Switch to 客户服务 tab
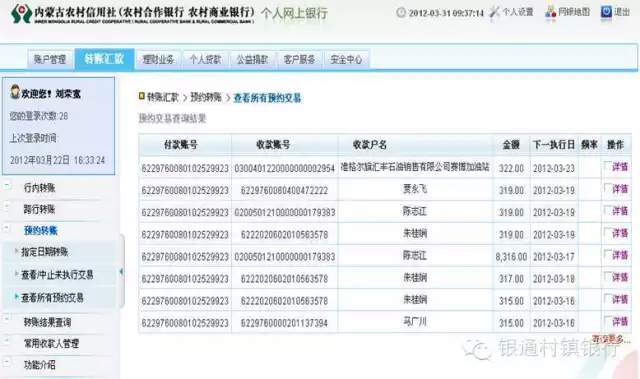 point(299,60)
